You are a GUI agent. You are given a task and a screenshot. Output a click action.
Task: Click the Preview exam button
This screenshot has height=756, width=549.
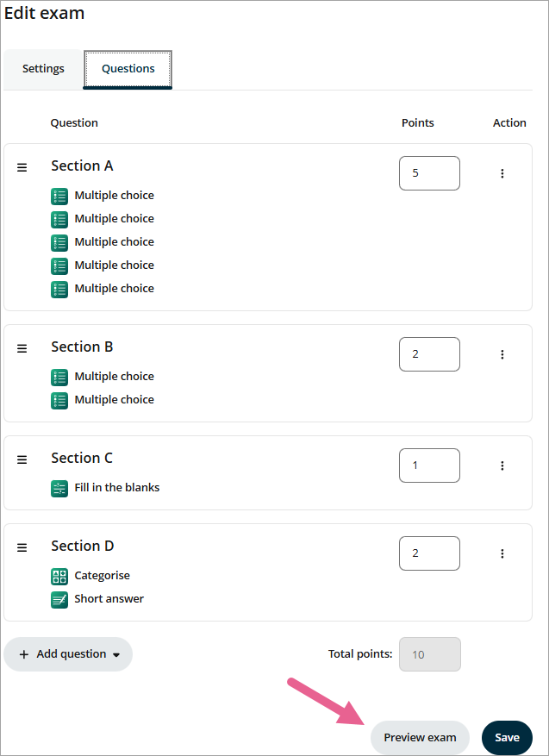click(420, 737)
